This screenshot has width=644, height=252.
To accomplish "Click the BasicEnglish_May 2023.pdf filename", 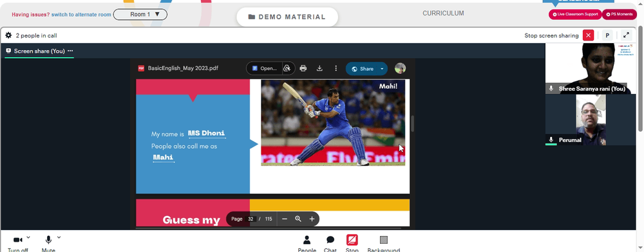I will click(183, 68).
